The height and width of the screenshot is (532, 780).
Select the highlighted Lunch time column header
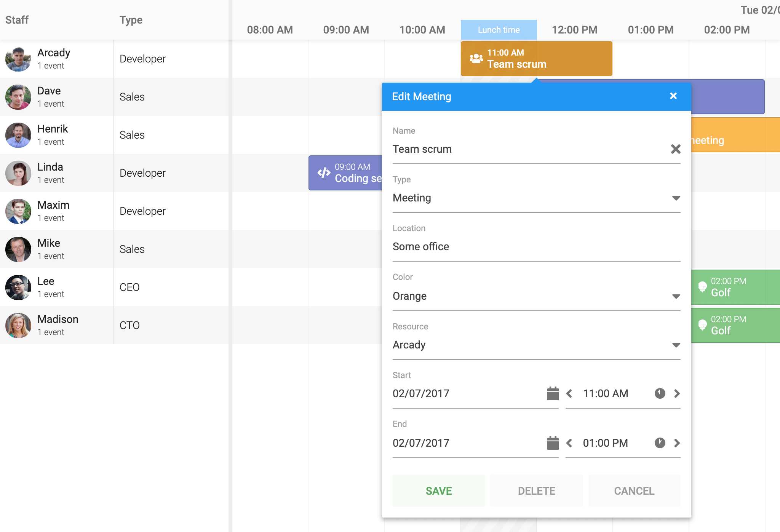click(499, 29)
